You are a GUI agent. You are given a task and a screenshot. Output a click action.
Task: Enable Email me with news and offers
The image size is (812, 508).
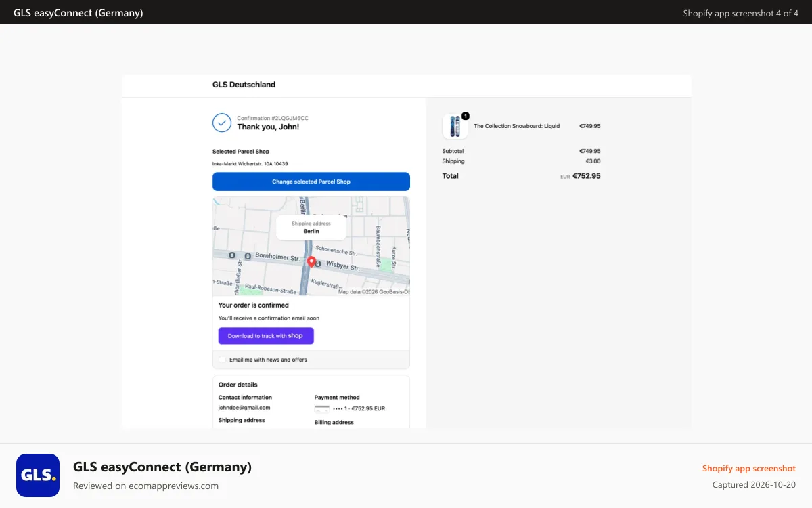(x=223, y=360)
